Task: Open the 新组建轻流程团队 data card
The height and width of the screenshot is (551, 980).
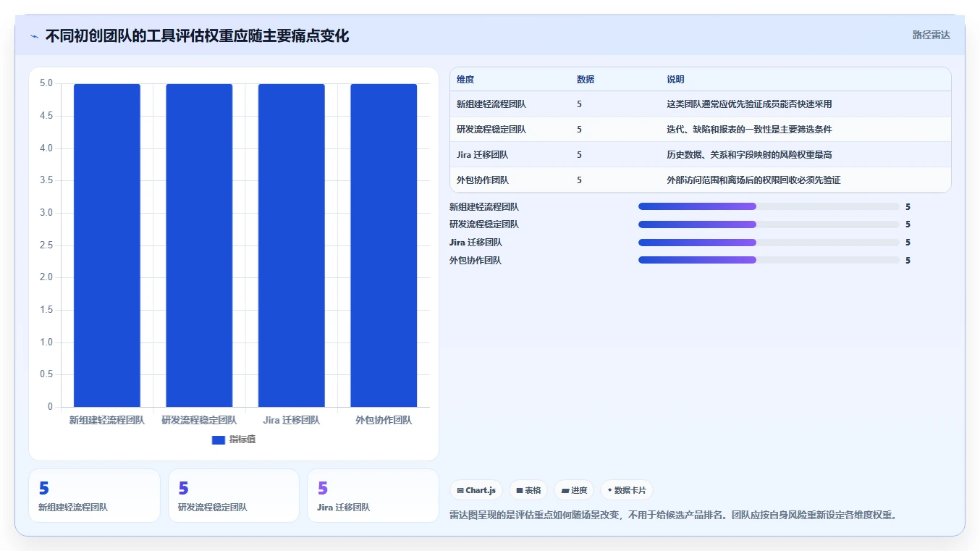Action: tap(94, 495)
